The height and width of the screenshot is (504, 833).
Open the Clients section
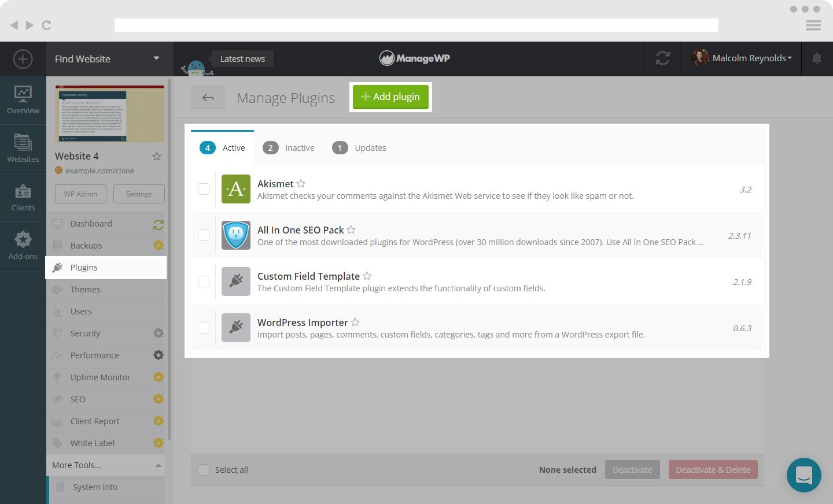pyautogui.click(x=23, y=198)
